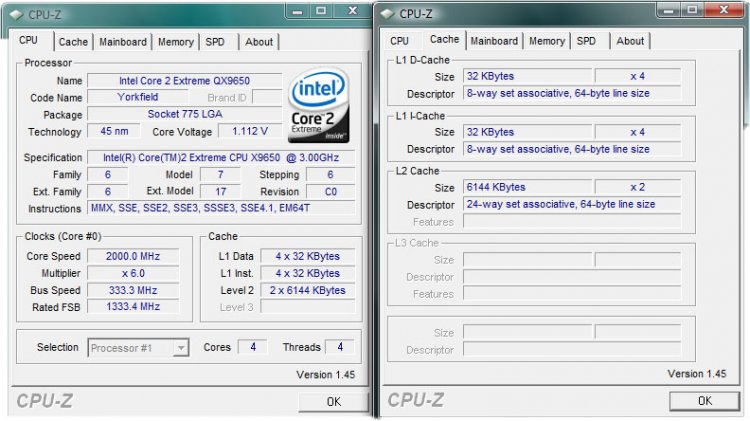This screenshot has width=750, height=421.
Task: Open the Processor #1 selection dropdown
Action: tap(138, 348)
